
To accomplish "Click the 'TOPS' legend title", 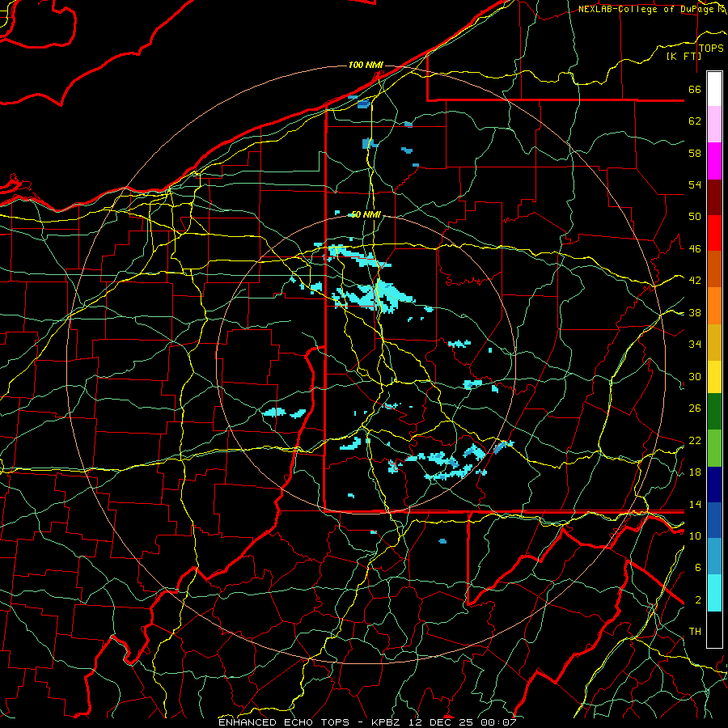I will (x=711, y=49).
